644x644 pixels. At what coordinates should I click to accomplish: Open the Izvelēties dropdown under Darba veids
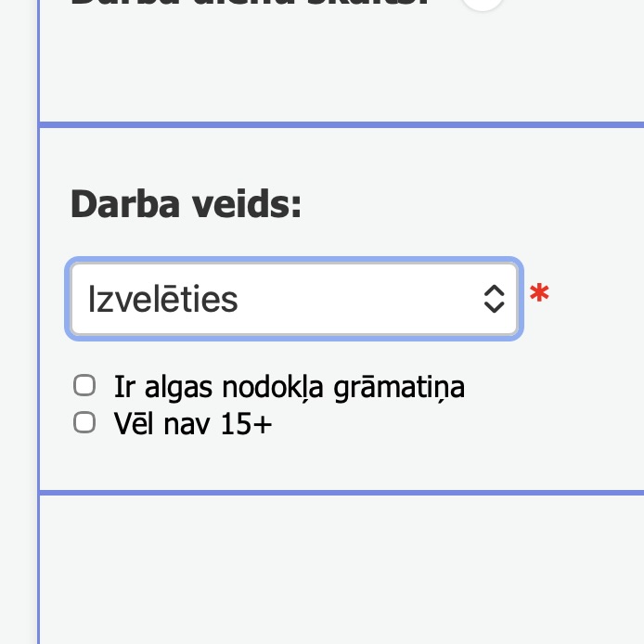pyautogui.click(x=294, y=299)
